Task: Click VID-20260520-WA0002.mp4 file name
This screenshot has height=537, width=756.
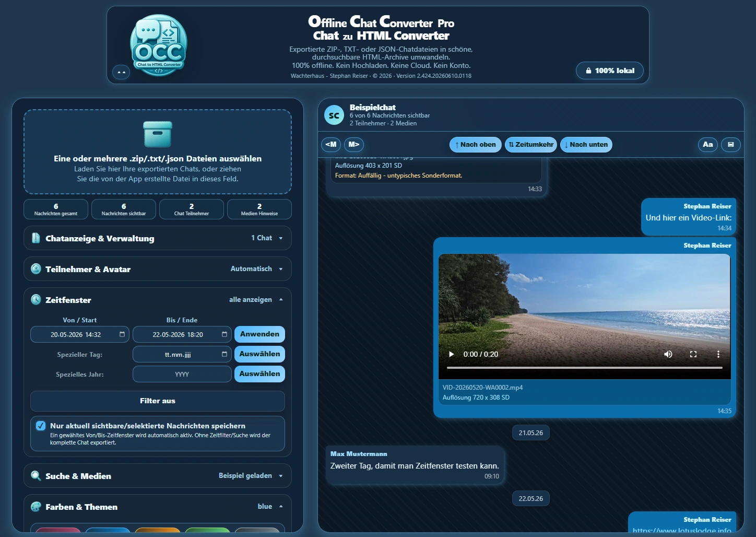Action: tap(482, 388)
